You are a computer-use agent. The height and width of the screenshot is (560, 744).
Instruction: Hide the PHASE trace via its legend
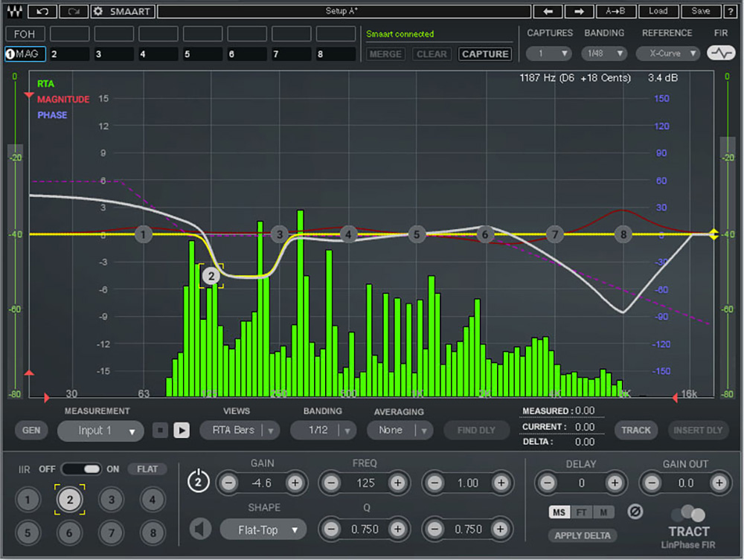click(x=52, y=115)
